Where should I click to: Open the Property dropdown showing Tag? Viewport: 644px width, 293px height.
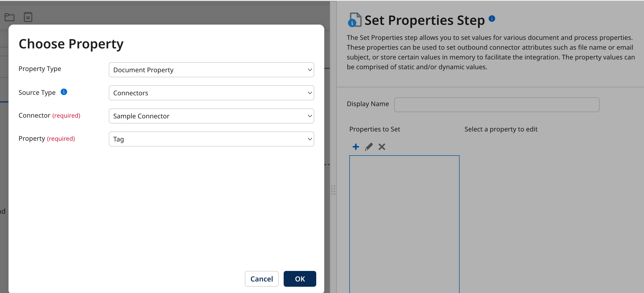coord(211,139)
